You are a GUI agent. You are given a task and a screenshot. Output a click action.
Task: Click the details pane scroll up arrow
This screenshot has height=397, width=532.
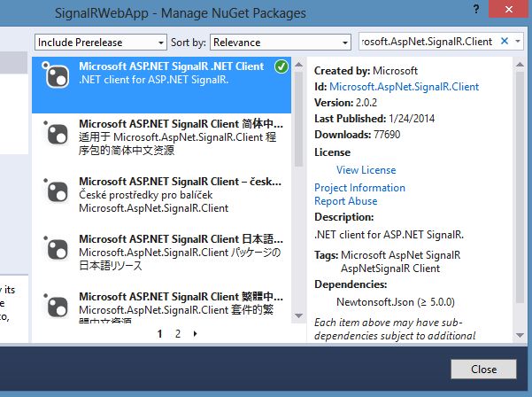coord(520,65)
